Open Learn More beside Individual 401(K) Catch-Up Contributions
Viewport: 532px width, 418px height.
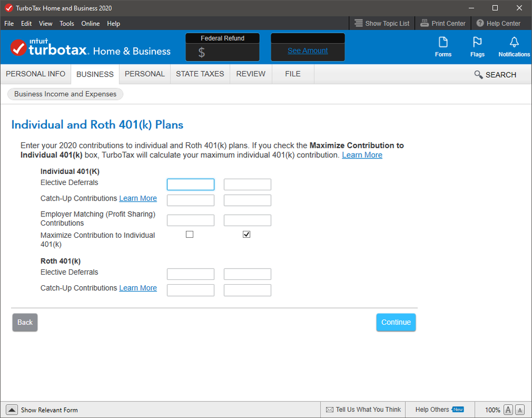tap(138, 198)
